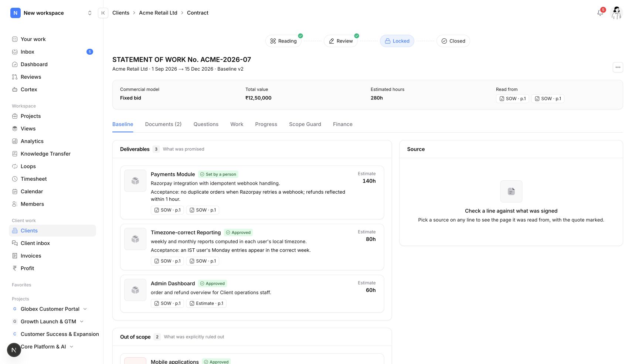Click Approved badge on Timezone-correct Reporting
Viewport: 632px width, 364px height.
coord(238,232)
